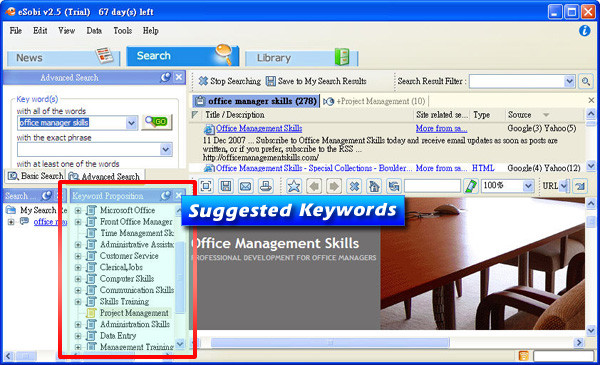Select Skills Training keyword
This screenshot has width=600, height=365.
pyautogui.click(x=124, y=301)
